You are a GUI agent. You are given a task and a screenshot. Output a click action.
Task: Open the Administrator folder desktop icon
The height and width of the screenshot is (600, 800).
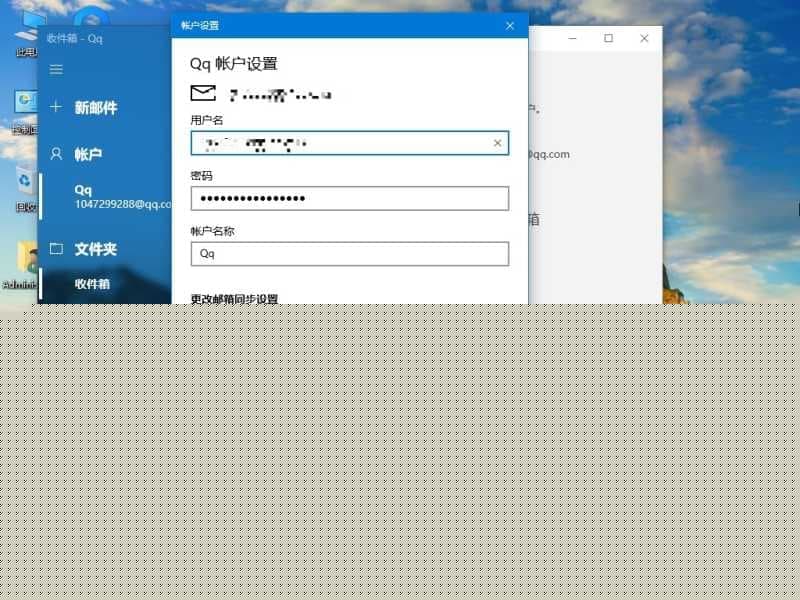[20, 265]
